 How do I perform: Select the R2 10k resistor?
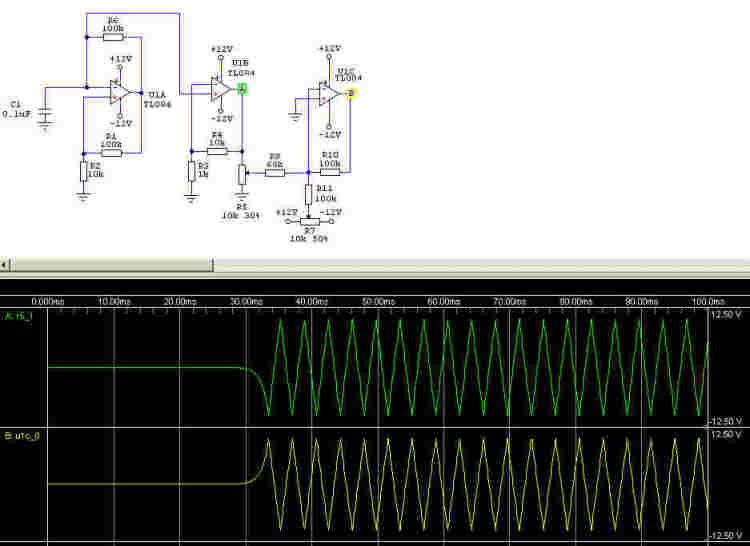84,172
